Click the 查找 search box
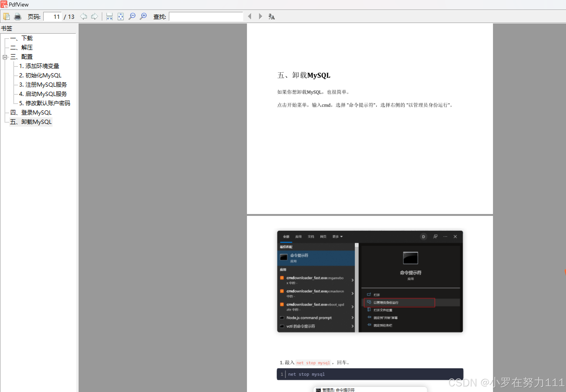Image resolution: width=566 pixels, height=392 pixels. click(206, 16)
